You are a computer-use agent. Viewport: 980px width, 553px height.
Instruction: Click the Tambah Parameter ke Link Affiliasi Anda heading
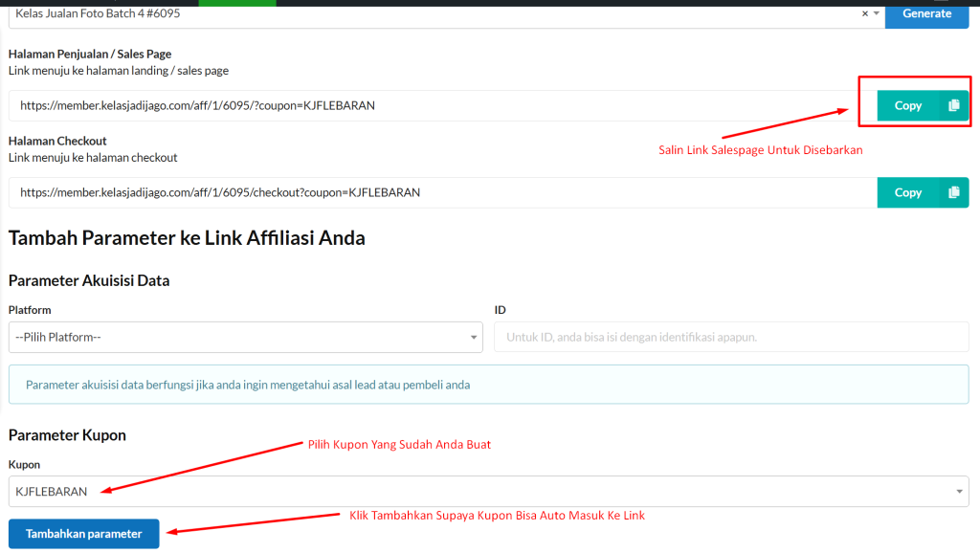(187, 238)
